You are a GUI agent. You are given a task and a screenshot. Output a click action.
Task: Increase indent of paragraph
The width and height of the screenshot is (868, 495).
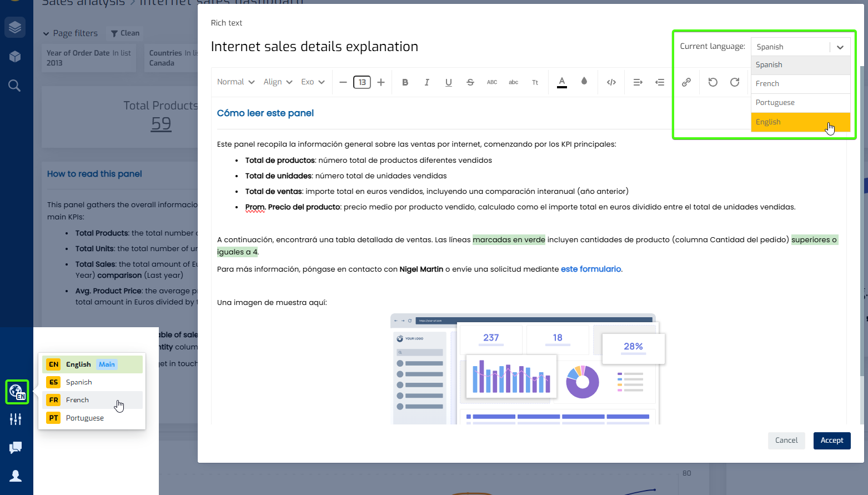click(638, 82)
